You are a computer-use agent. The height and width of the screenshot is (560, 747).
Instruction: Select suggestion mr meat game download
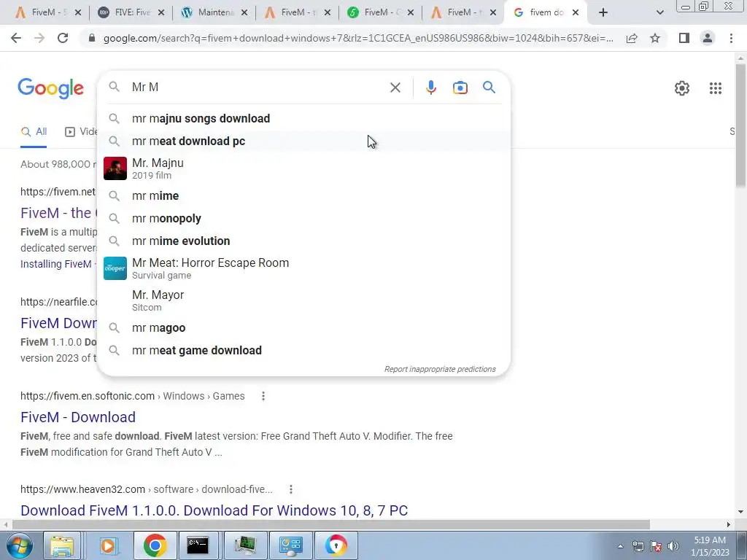[303, 351]
